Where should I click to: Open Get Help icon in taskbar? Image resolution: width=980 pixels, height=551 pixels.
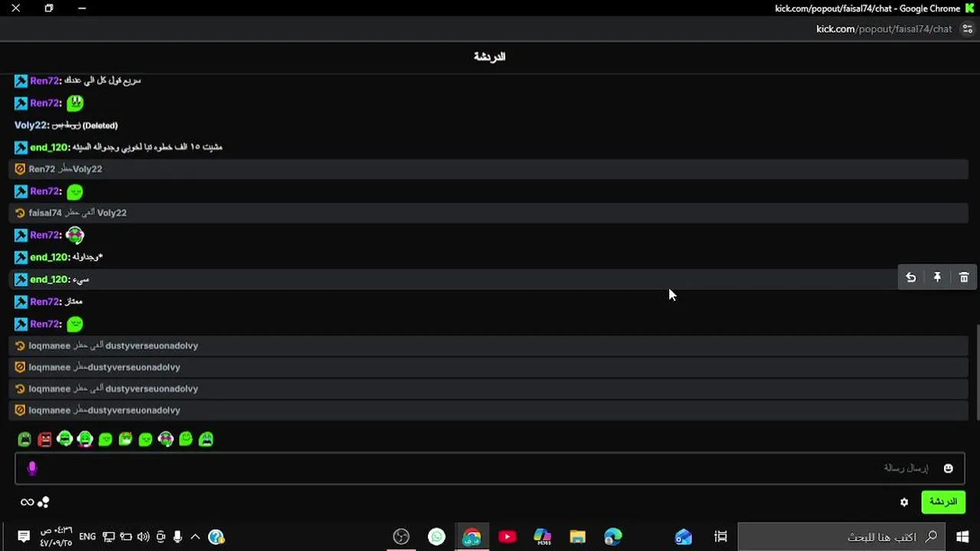click(216, 536)
